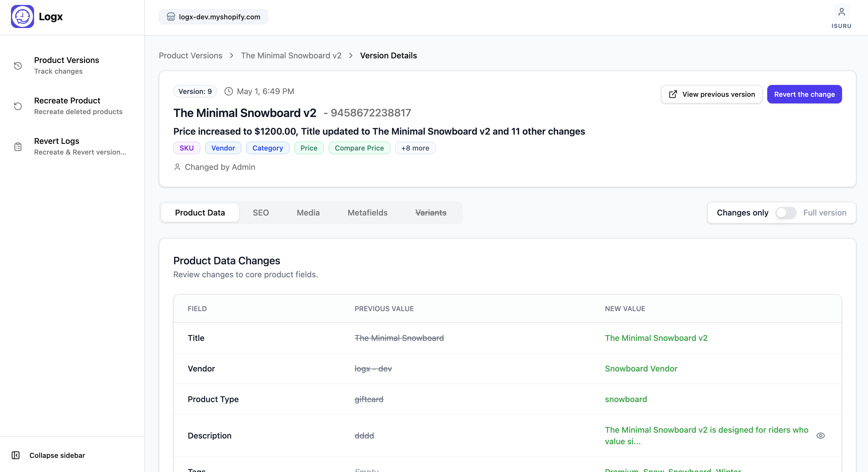Screen dimensions: 868x472
Task: Click new vendor value 'Snowboard Vendor'
Action: [641, 369]
